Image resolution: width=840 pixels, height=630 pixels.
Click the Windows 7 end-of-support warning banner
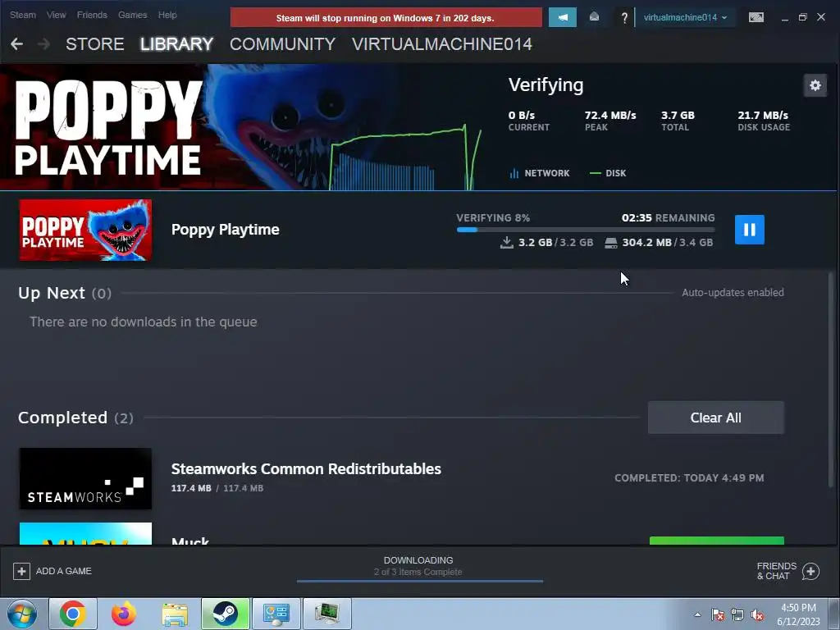pos(386,18)
